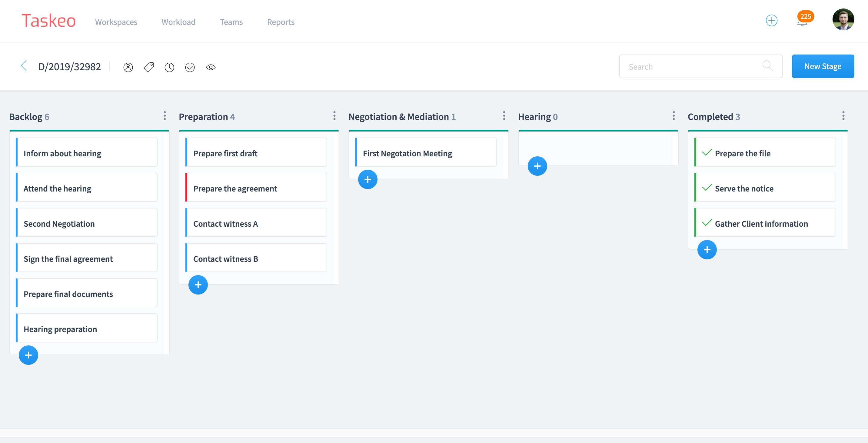
Task: Click the assign member icon
Action: 129,67
